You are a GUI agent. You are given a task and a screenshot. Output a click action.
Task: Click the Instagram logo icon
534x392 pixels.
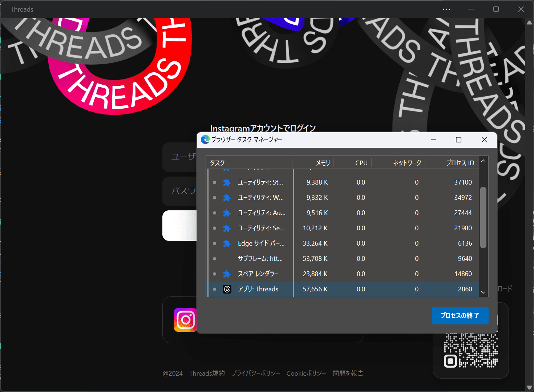pos(185,320)
